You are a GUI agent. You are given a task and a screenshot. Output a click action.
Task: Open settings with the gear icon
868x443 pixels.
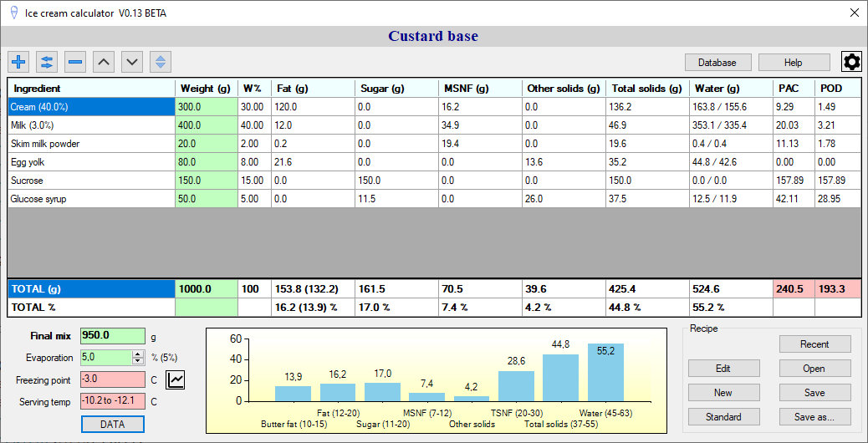[x=851, y=62]
